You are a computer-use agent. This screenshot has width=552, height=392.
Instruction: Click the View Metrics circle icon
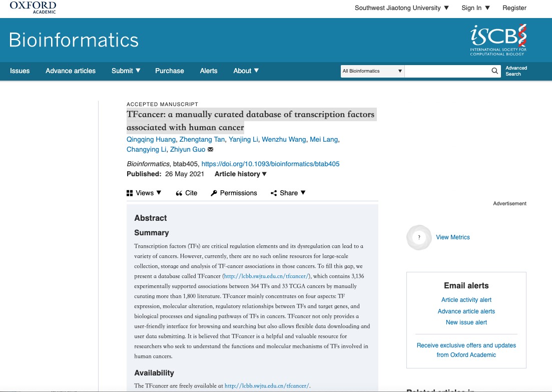pos(419,237)
